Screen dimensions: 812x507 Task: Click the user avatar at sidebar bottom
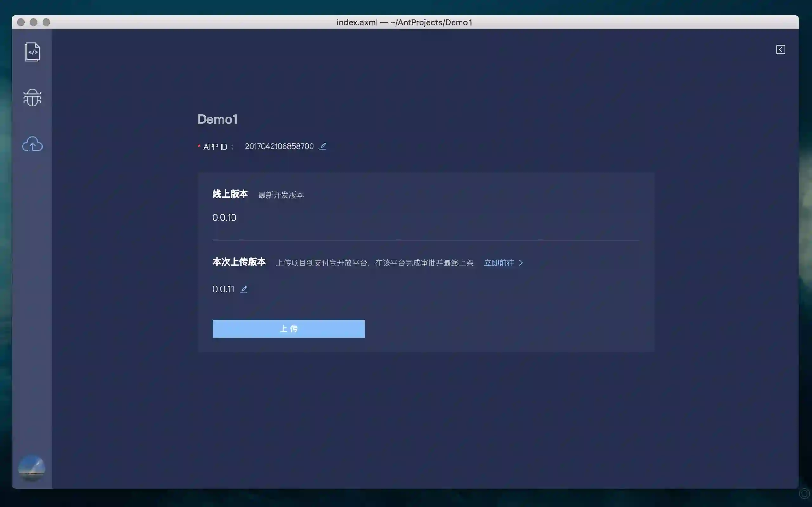click(x=31, y=468)
